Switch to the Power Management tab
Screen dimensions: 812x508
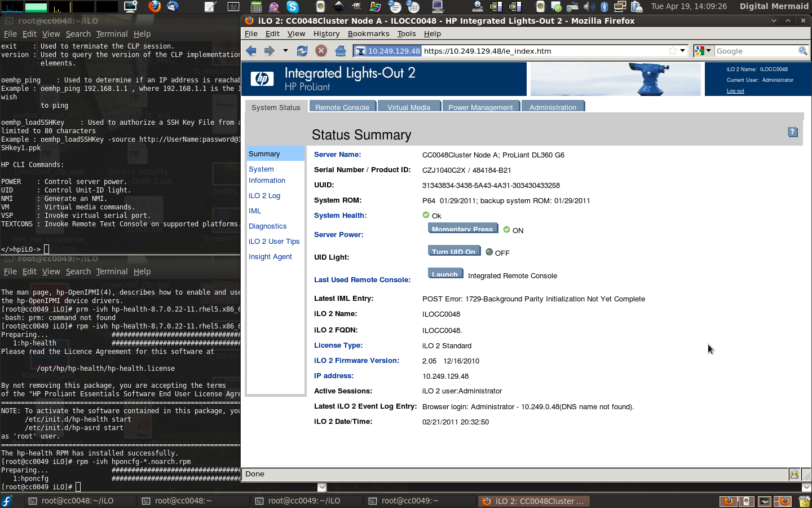click(x=480, y=107)
